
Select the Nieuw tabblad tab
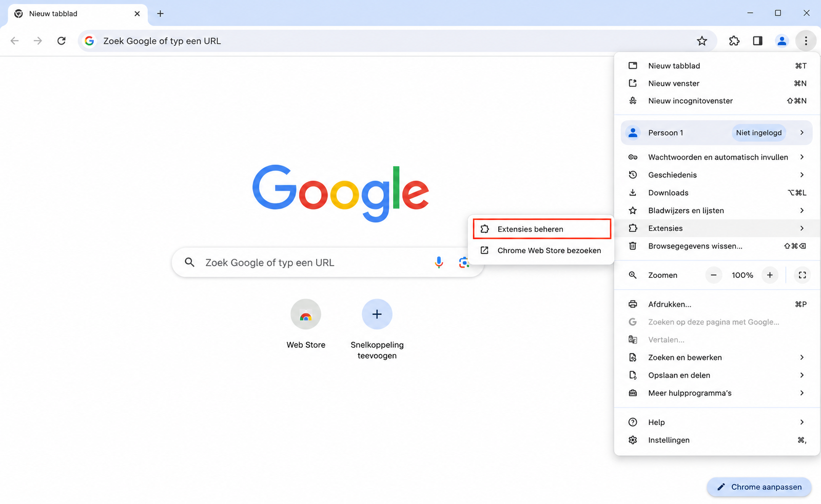(x=78, y=14)
